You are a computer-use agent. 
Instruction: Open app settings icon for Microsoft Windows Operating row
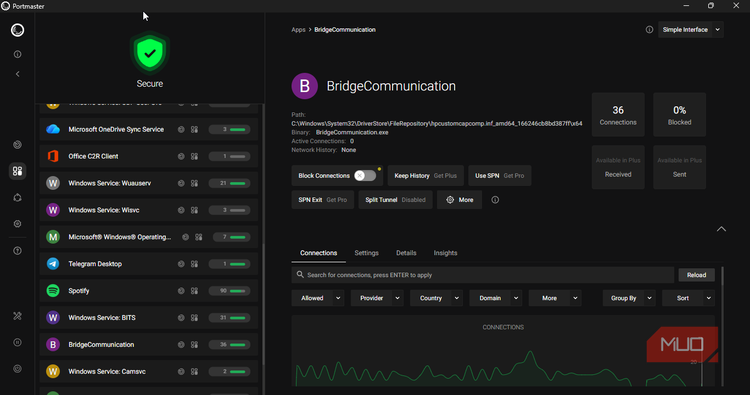click(x=199, y=237)
